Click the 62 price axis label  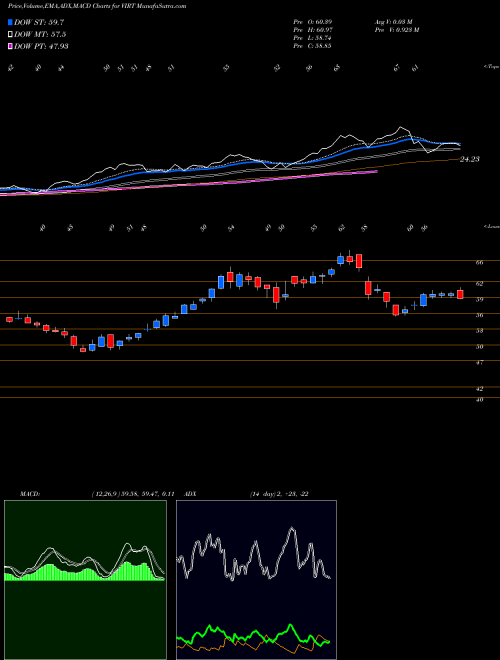pyautogui.click(x=480, y=283)
